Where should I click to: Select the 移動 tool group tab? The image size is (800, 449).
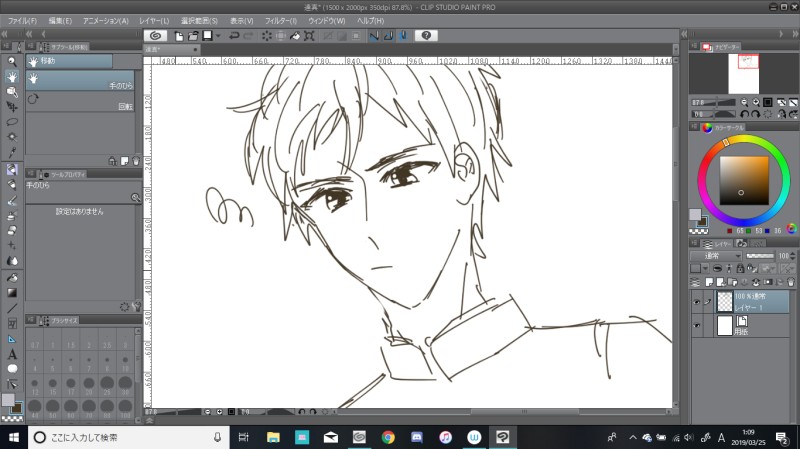point(69,61)
